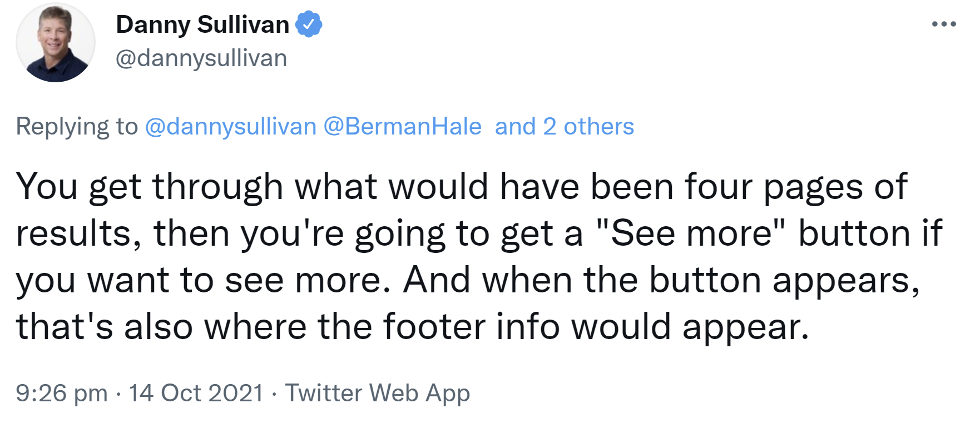Click the blue verified badge
The image size is (980, 428).
pyautogui.click(x=309, y=25)
